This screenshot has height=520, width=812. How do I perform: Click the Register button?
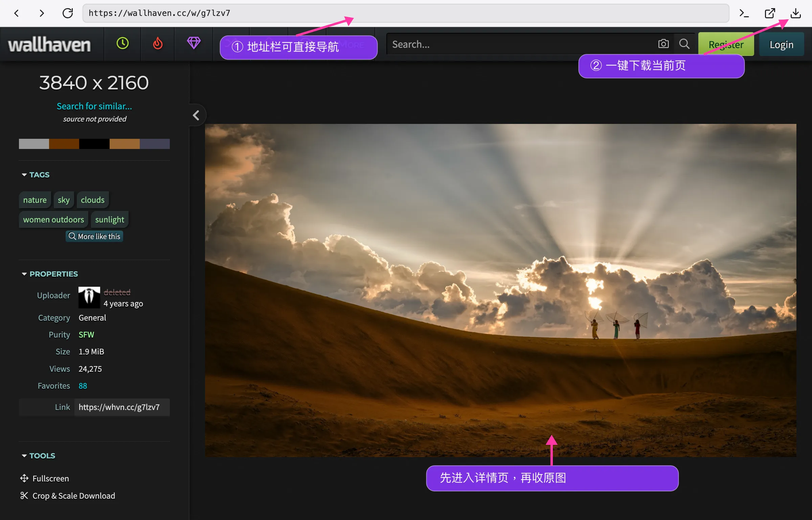(726, 44)
